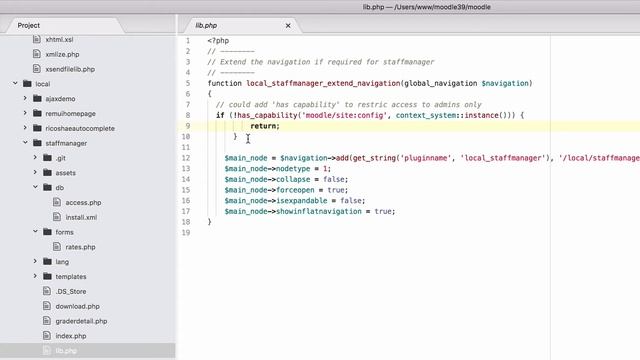Click the remuihomepage folder icon
This screenshot has width=640, height=360.
pos(37,113)
